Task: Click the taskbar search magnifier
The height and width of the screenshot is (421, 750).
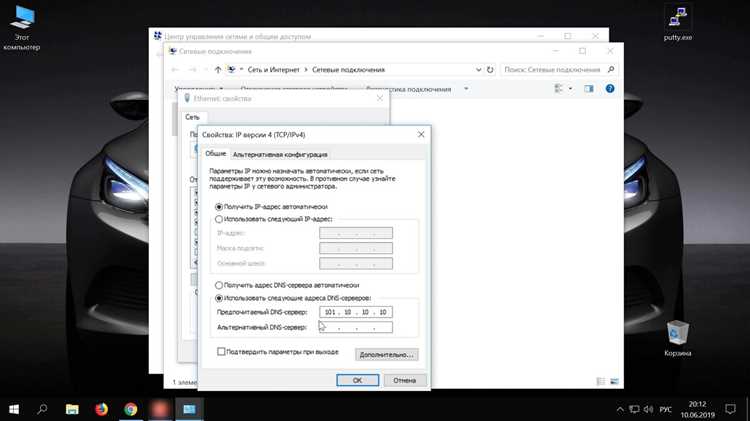Action: click(x=43, y=409)
